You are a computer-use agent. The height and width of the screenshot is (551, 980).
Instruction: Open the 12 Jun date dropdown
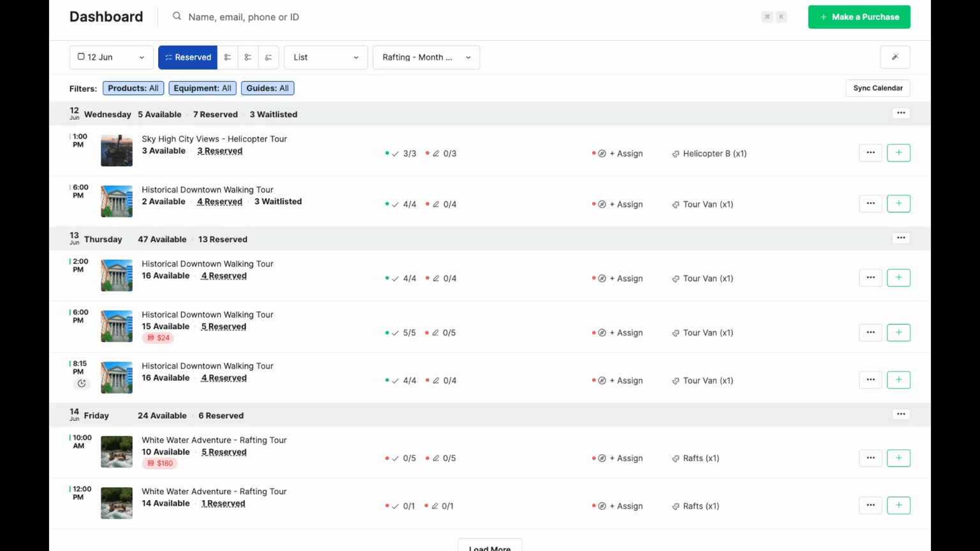click(x=111, y=57)
